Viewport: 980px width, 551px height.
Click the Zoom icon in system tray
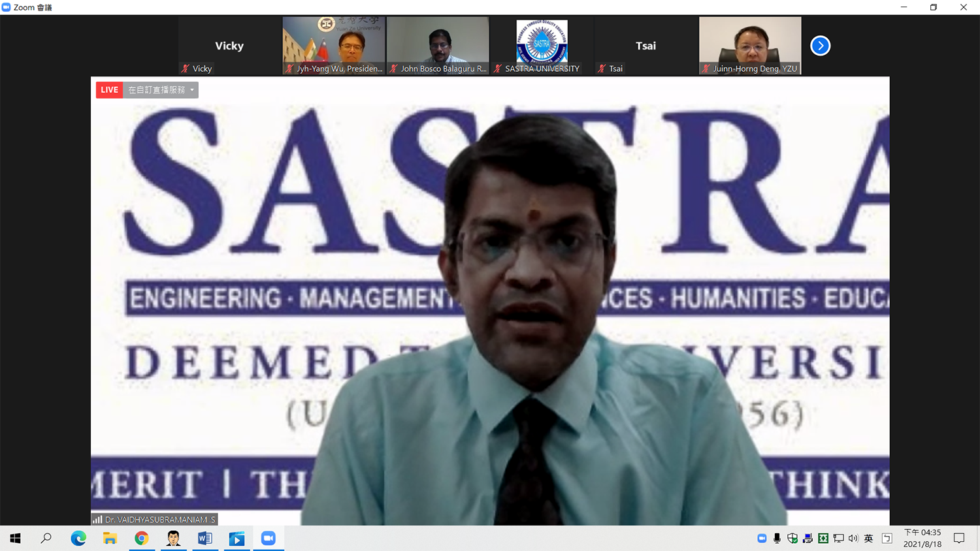(x=762, y=539)
